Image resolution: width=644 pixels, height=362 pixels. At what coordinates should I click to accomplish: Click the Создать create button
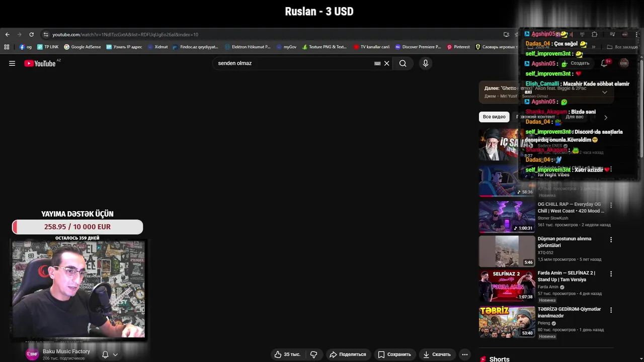(x=575, y=63)
